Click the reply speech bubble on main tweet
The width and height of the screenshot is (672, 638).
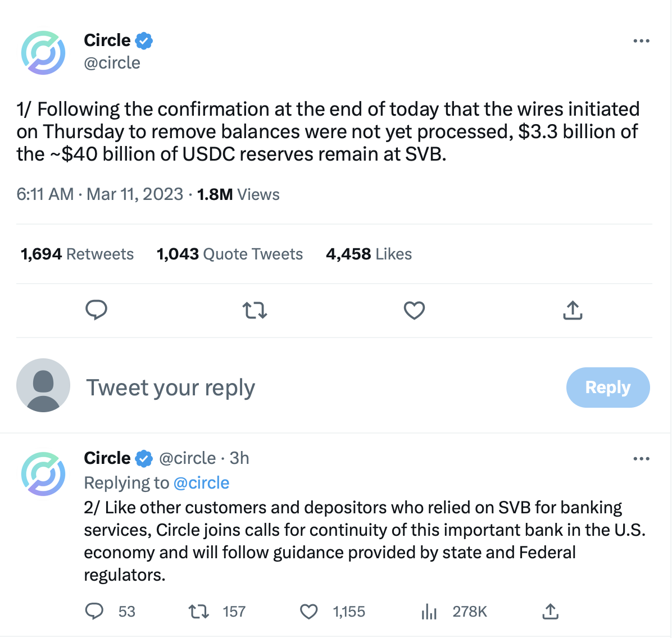[x=96, y=310]
